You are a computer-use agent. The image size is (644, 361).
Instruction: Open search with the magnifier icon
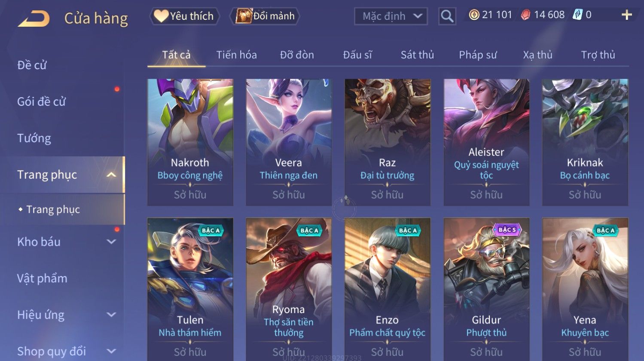pos(447,16)
